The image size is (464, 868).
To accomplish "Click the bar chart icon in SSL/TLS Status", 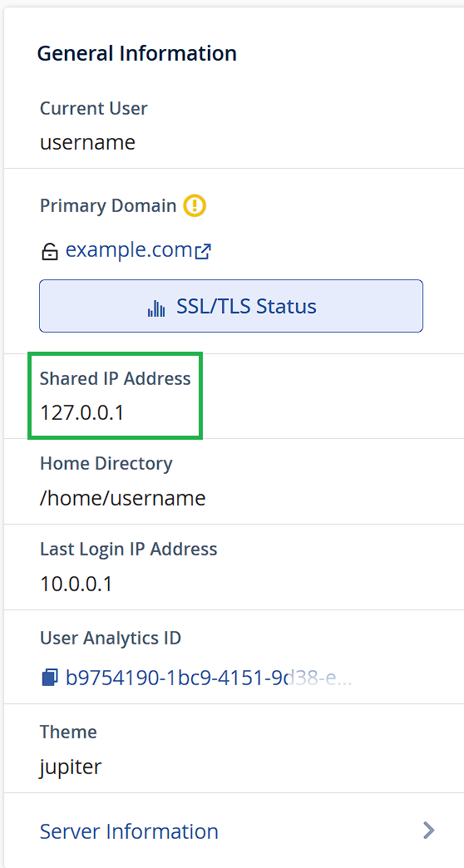I will 156,308.
